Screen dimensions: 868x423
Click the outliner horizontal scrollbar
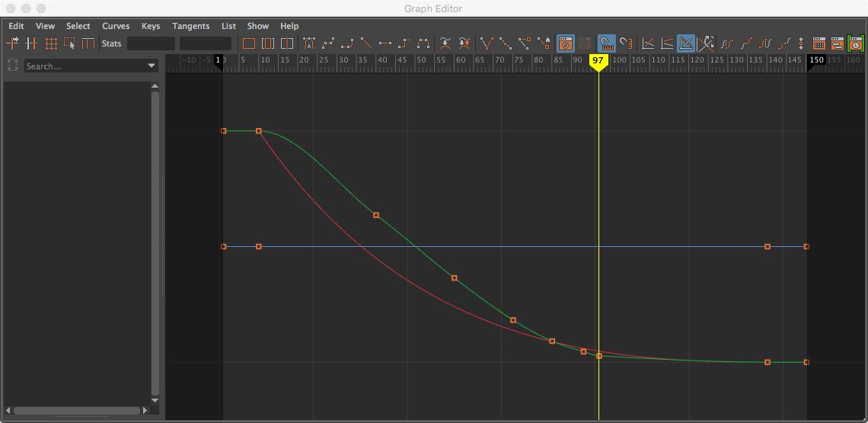coord(76,411)
